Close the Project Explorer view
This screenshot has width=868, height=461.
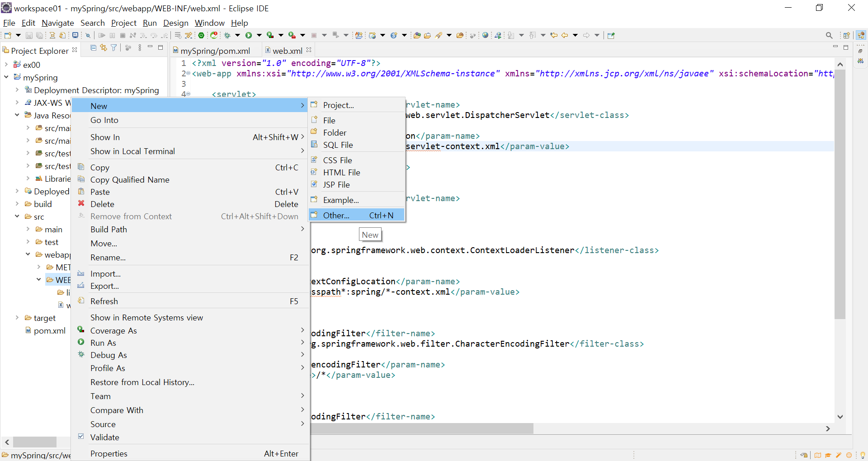[75, 50]
